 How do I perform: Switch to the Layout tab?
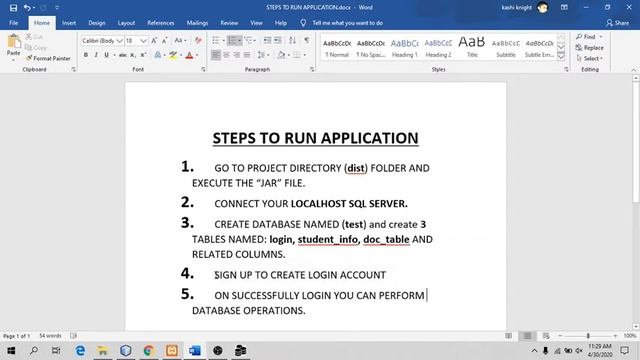point(126,23)
